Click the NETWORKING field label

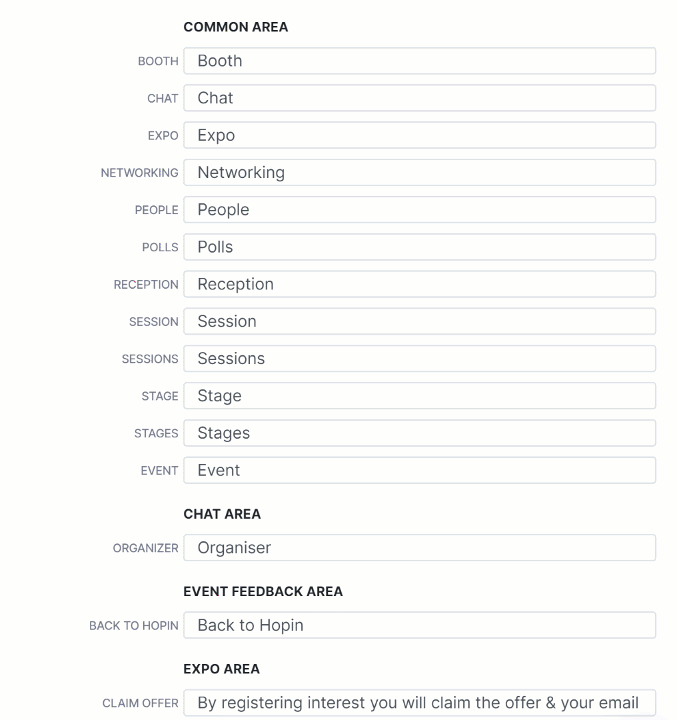[x=140, y=173]
